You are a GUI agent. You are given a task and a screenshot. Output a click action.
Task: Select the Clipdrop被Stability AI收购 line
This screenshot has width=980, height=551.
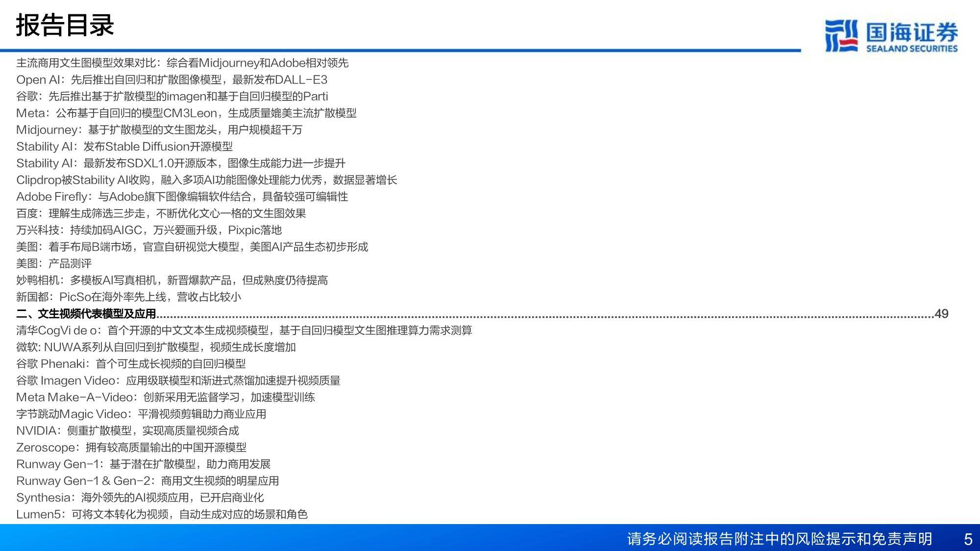206,180
